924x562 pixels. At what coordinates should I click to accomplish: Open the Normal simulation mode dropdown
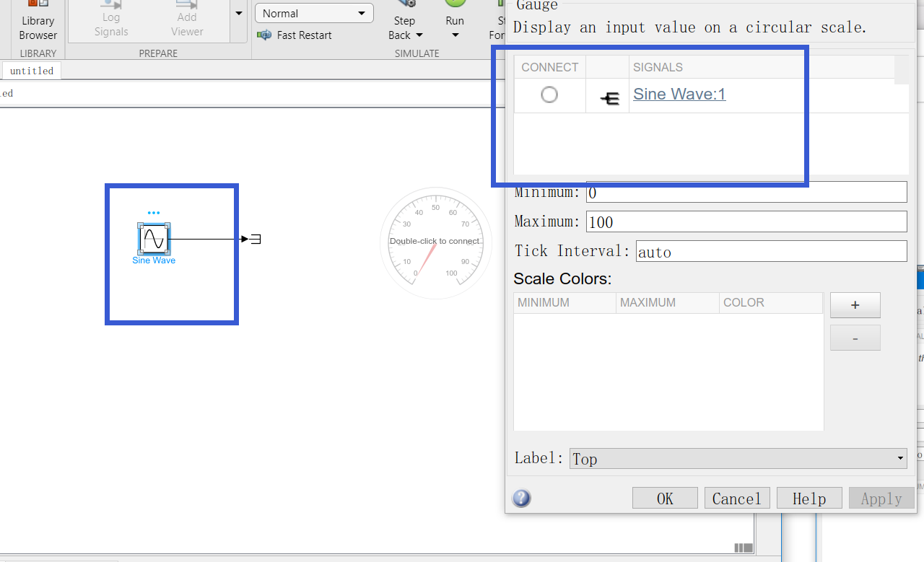(314, 13)
